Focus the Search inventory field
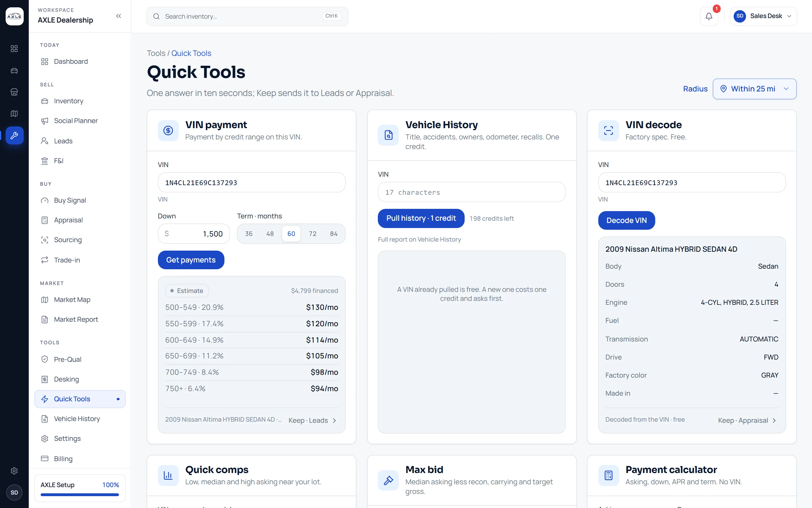This screenshot has height=508, width=812. [247, 16]
